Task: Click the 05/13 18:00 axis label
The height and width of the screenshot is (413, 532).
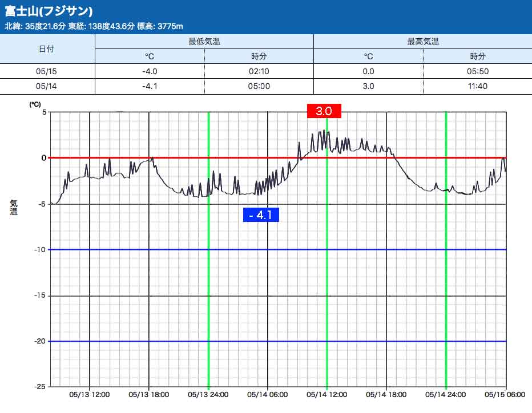Action: pyautogui.click(x=149, y=394)
